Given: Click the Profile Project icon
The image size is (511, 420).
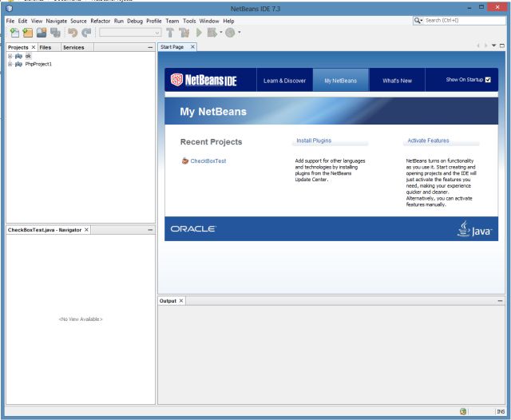Looking at the screenshot, I should tap(231, 33).
